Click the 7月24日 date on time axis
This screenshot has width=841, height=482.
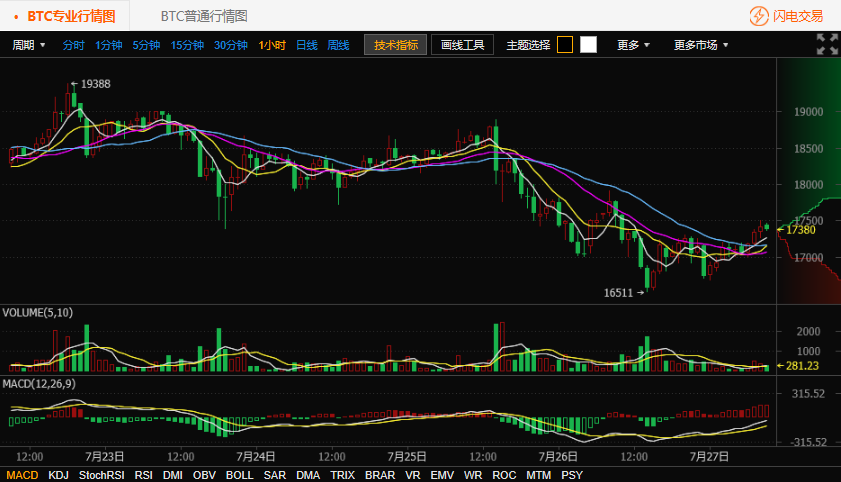coord(256,457)
